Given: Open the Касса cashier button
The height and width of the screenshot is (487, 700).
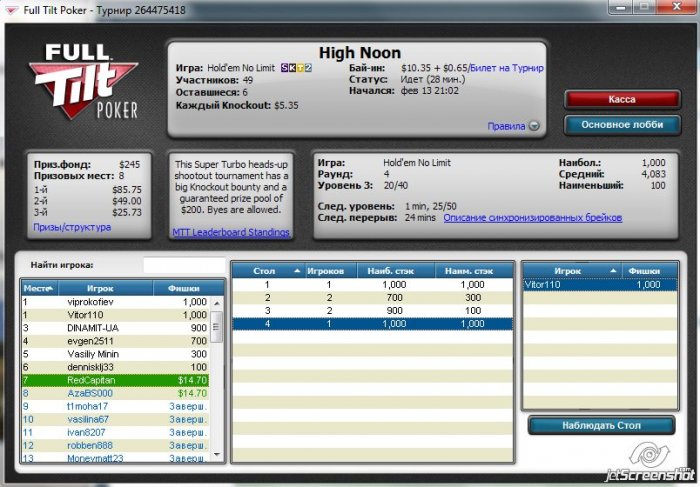Looking at the screenshot, I should 622,99.
